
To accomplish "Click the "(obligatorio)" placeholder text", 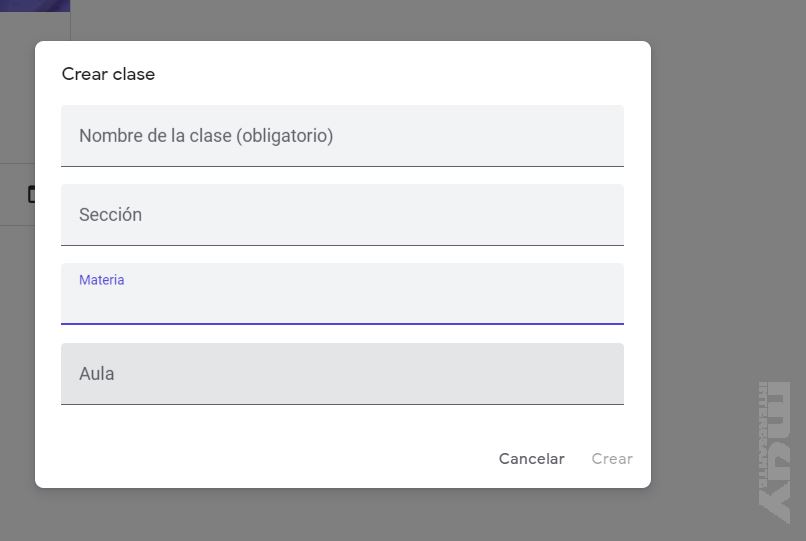I will (285, 136).
